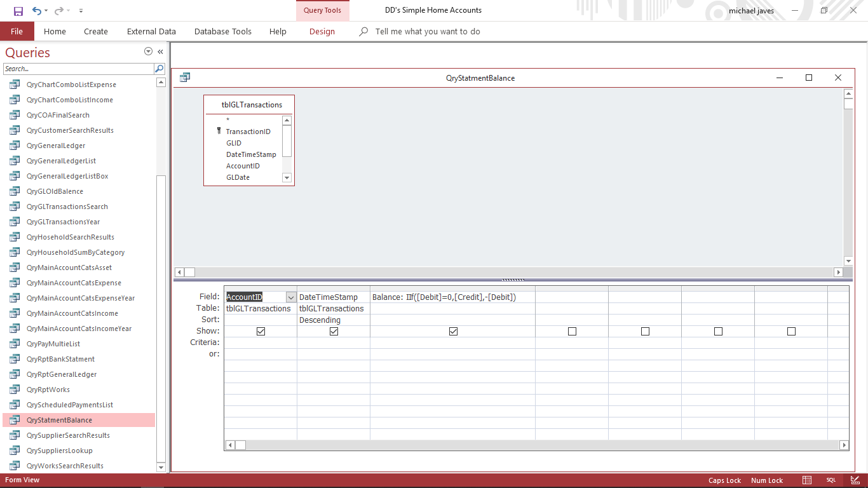This screenshot has width=868, height=488.
Task: Click the icon beside QryChartComboListIncome
Action: coord(15,100)
